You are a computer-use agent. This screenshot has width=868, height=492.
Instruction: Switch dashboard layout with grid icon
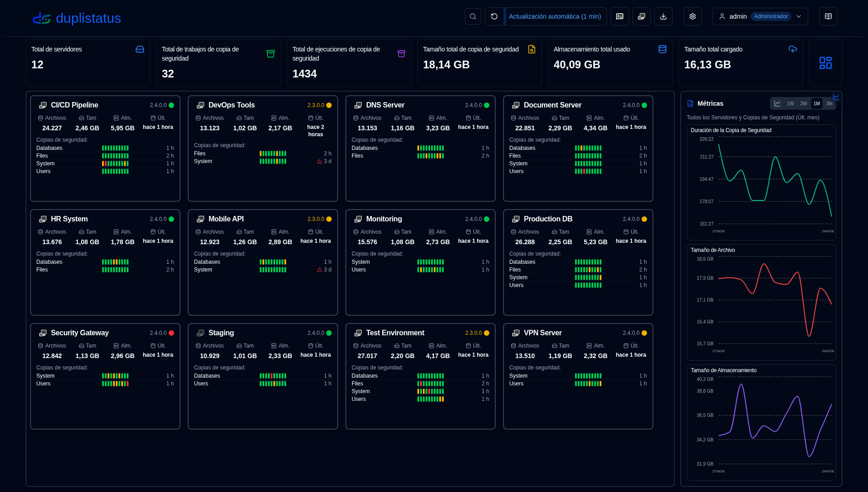826,63
